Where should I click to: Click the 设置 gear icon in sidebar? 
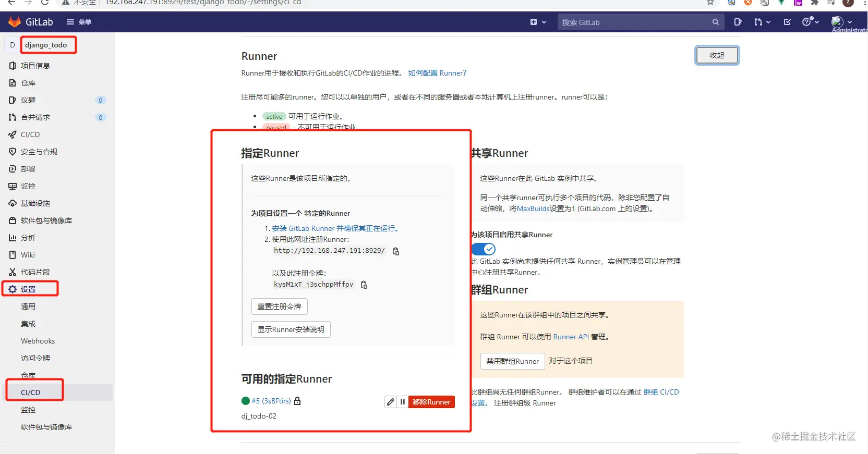coord(13,289)
